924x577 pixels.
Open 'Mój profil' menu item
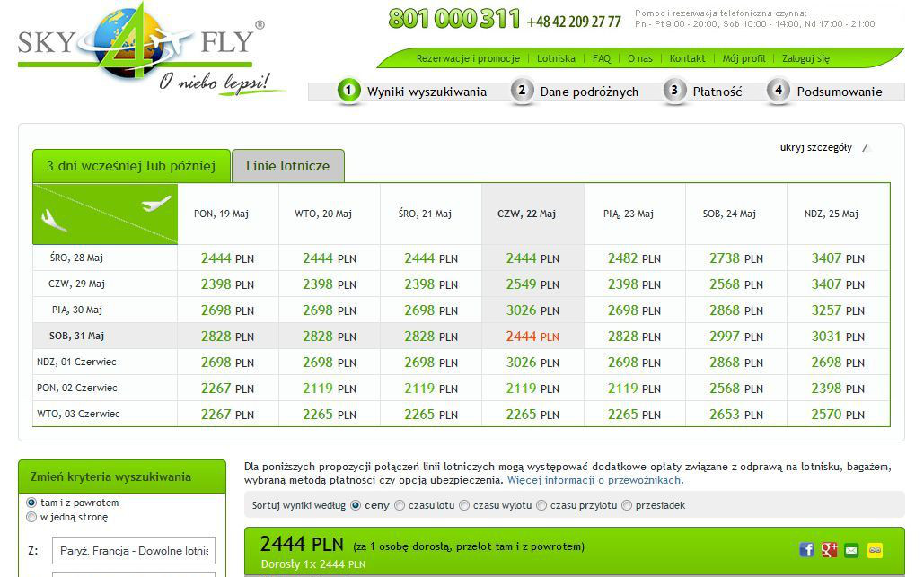pyautogui.click(x=744, y=58)
